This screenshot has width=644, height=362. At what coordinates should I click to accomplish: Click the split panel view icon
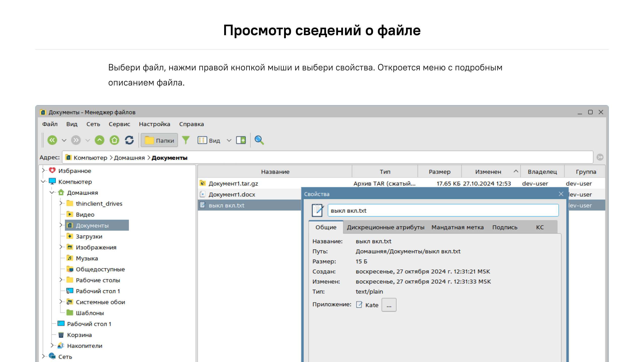[241, 140]
